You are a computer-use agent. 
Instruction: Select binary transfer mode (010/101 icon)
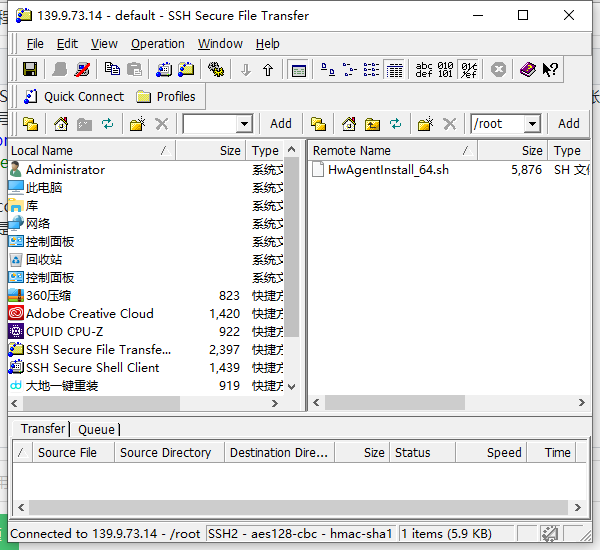click(x=447, y=70)
